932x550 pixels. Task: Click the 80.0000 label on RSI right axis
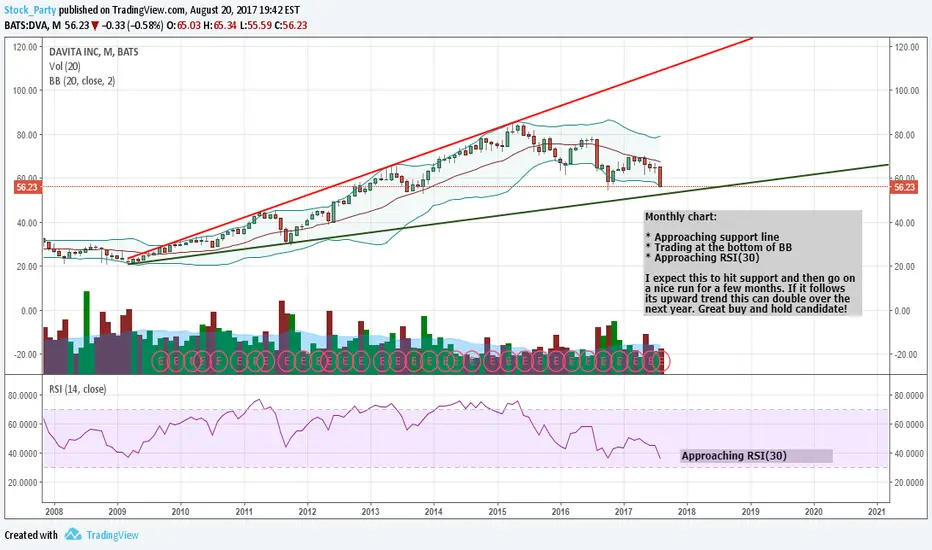[909, 396]
